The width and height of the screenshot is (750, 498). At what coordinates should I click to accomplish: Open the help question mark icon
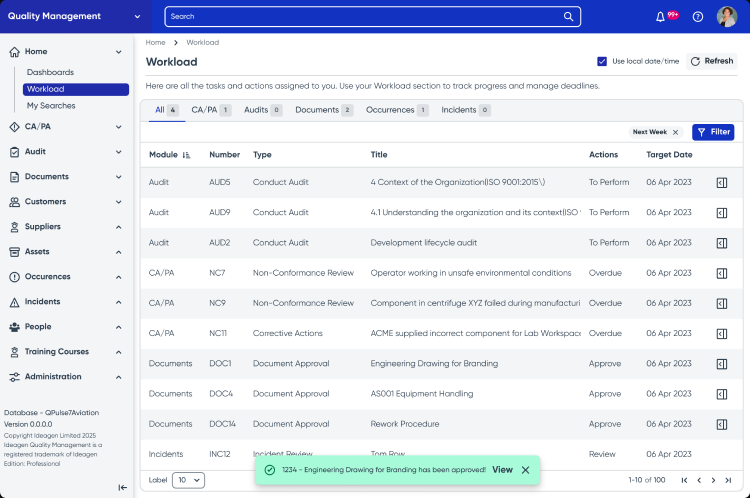click(x=698, y=17)
